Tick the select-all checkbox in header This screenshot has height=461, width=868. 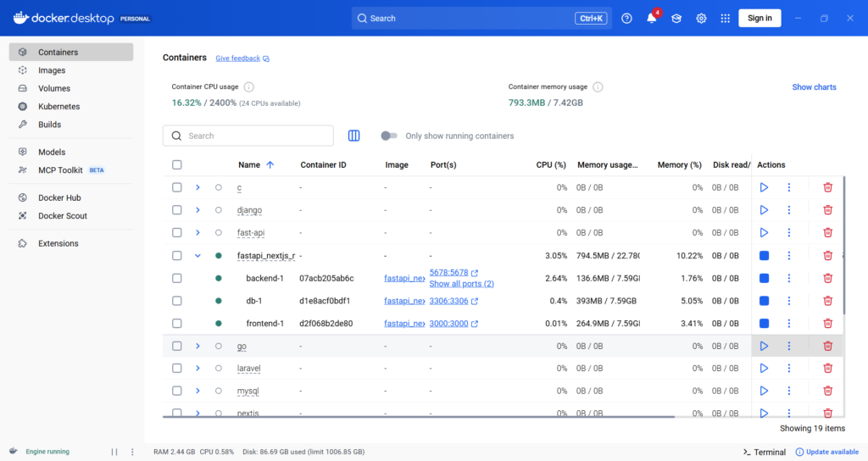[x=176, y=165]
